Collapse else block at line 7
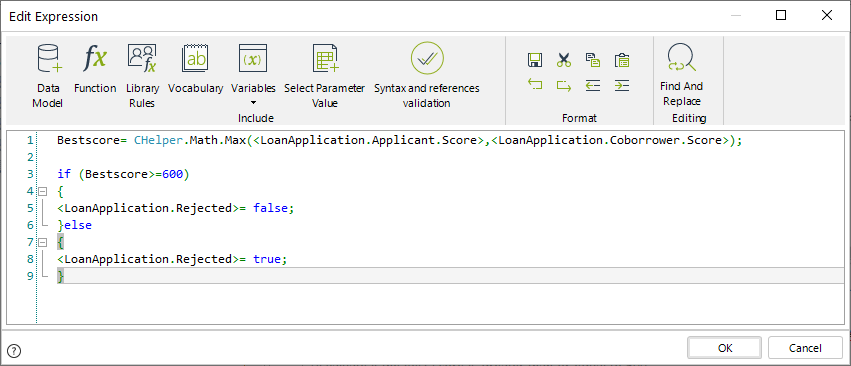Viewport: 851px width, 366px height. pyautogui.click(x=42, y=242)
